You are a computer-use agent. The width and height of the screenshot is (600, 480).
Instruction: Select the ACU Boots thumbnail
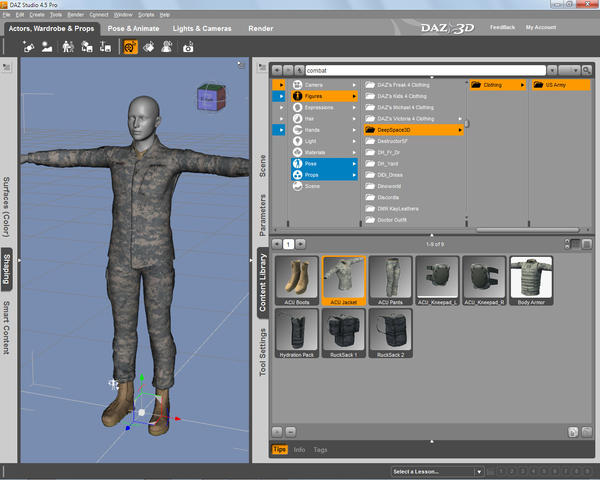(297, 277)
